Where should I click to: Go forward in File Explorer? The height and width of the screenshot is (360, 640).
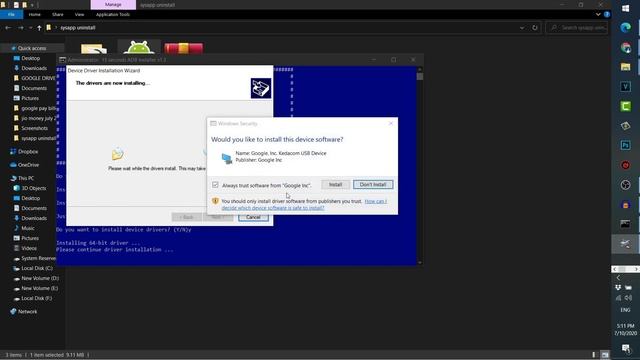pos(21,28)
